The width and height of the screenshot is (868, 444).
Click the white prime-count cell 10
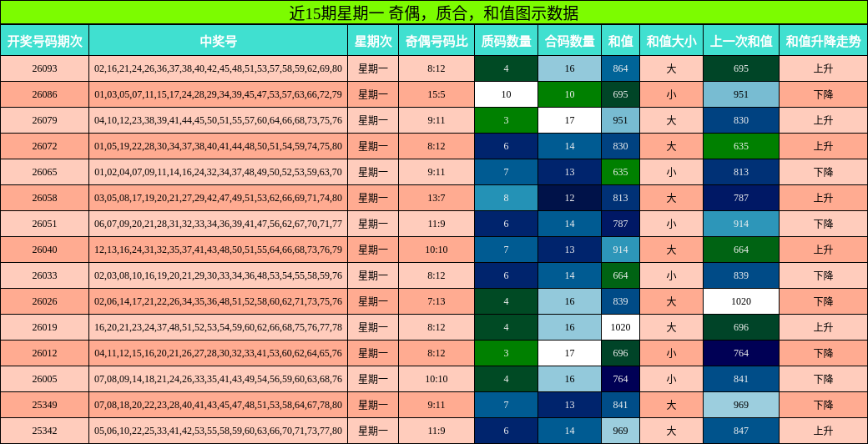click(506, 94)
